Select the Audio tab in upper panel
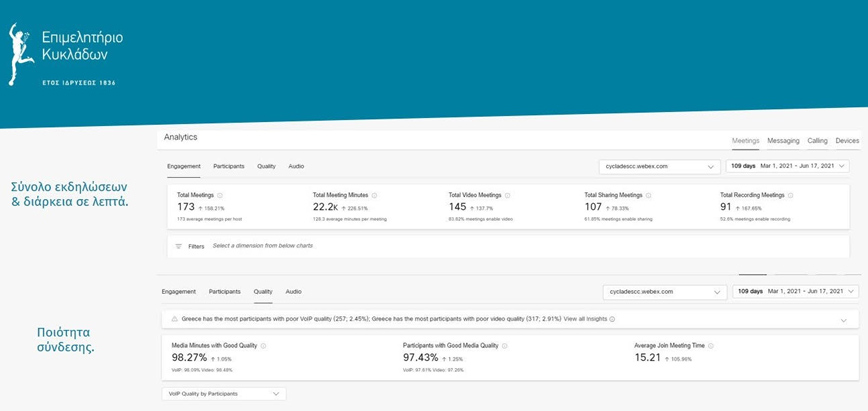This screenshot has height=411, width=868. (x=296, y=166)
